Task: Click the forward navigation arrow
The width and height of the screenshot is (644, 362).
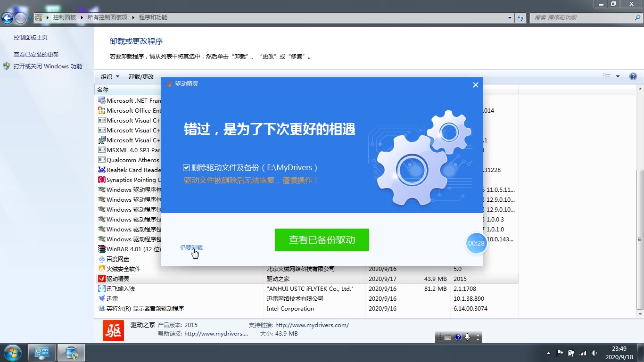Action: [x=20, y=18]
